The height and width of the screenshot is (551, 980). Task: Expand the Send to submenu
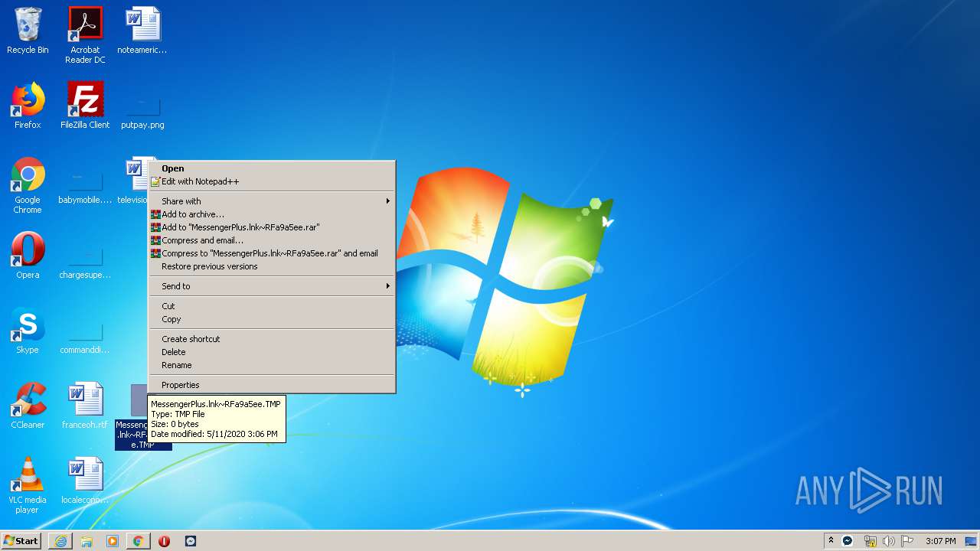click(272, 286)
